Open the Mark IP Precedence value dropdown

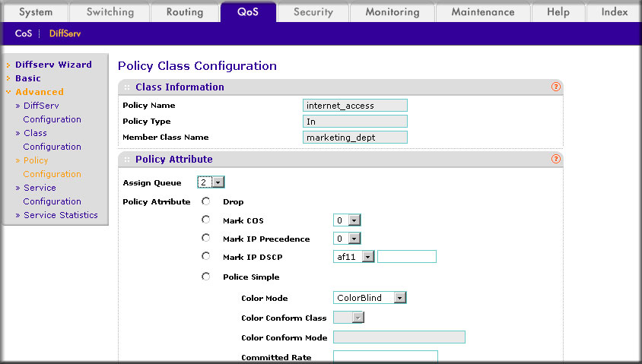coord(347,238)
